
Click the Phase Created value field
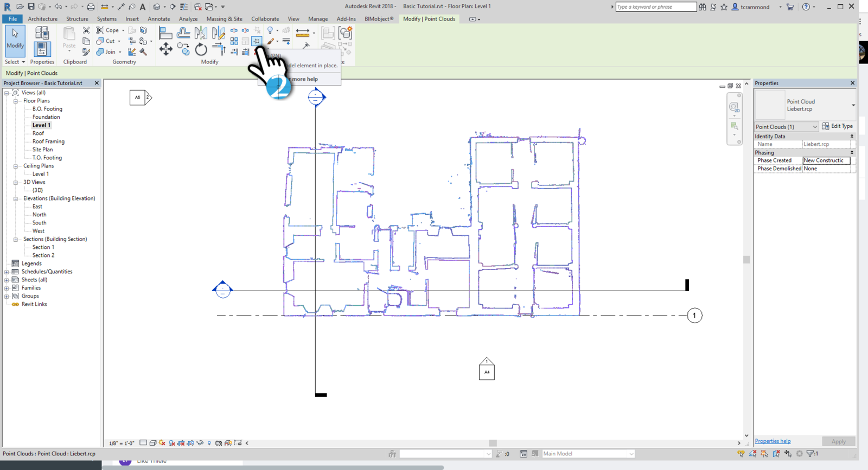826,160
